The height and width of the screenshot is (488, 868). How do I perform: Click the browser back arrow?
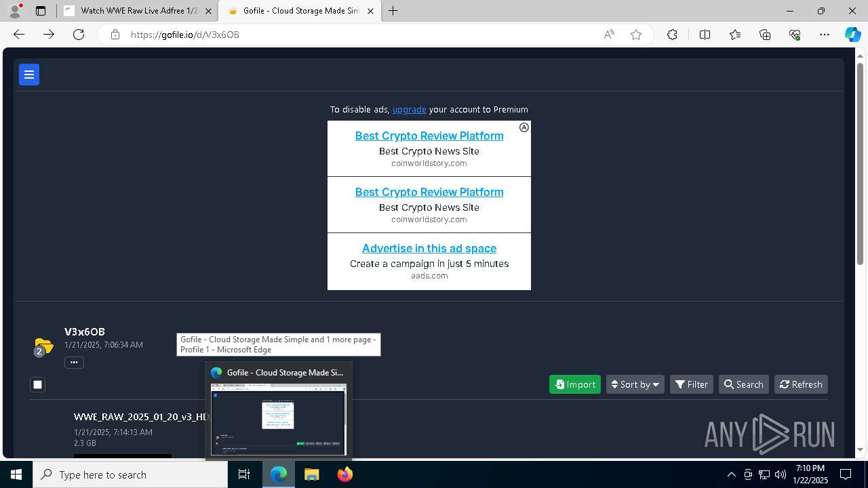click(x=19, y=35)
